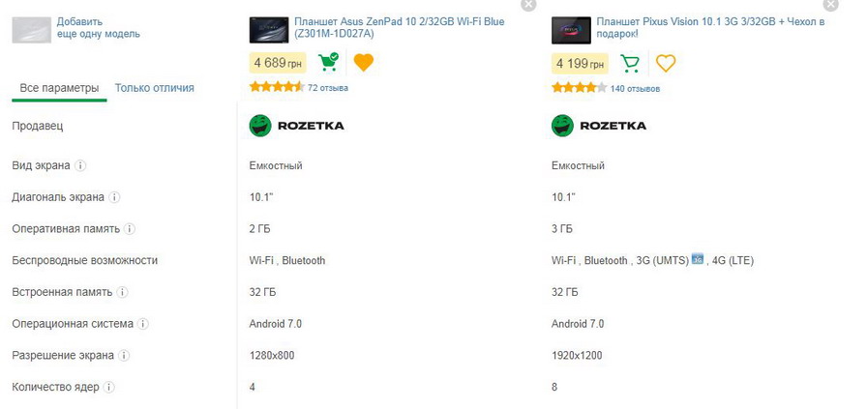The height and width of the screenshot is (409, 868).
Task: Show info for Количество ядер parameter
Action: tap(109, 388)
